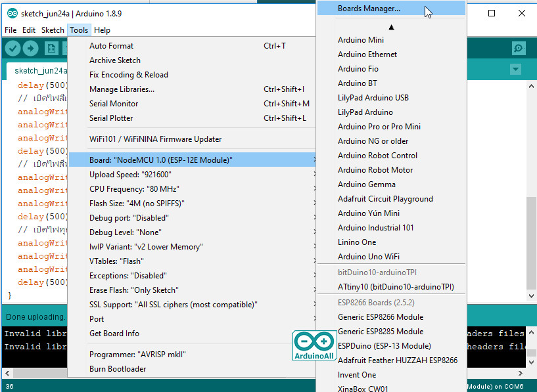This screenshot has width=537, height=392.
Task: Expand lwIP Variant submenu
Action: pos(192,247)
